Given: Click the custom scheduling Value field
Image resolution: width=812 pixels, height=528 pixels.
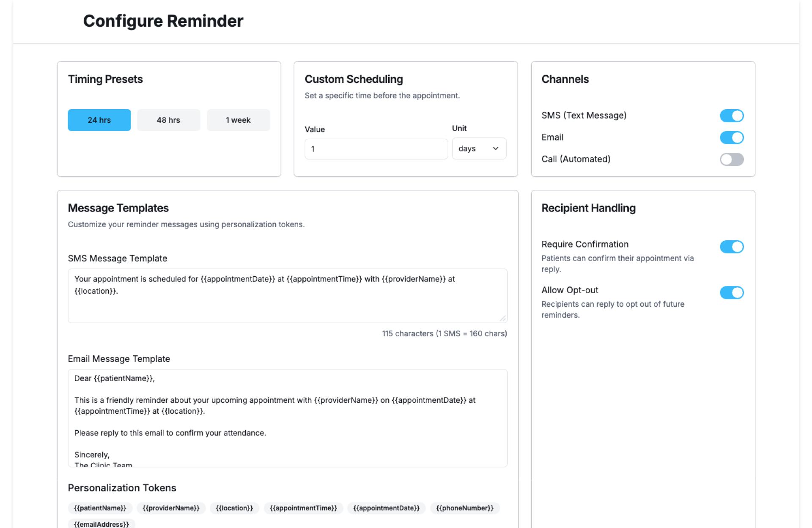Looking at the screenshot, I should click(376, 149).
